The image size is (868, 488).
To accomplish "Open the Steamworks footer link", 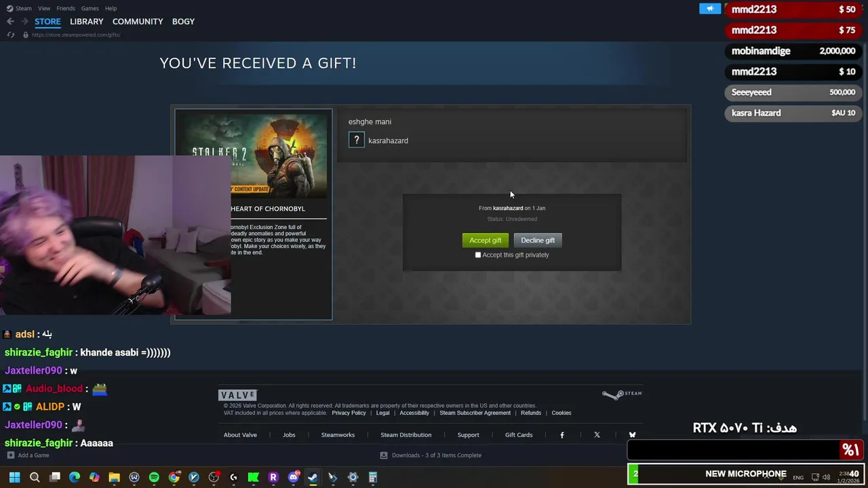I will pyautogui.click(x=338, y=435).
